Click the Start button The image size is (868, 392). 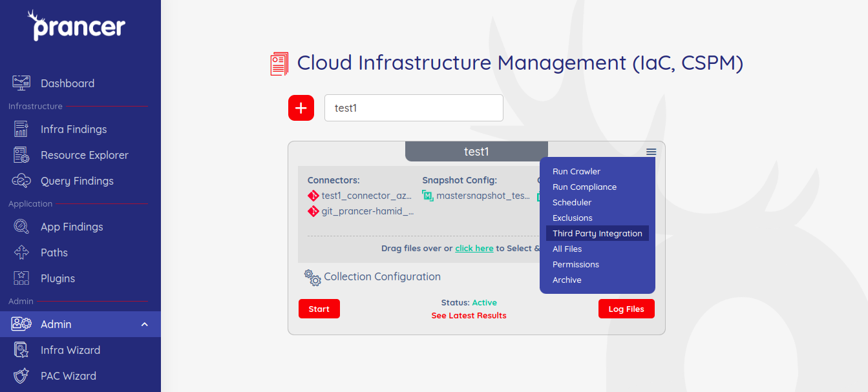point(319,309)
